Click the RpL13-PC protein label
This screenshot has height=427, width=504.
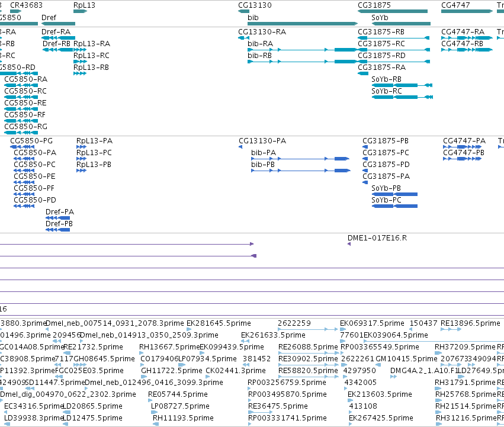coord(94,153)
